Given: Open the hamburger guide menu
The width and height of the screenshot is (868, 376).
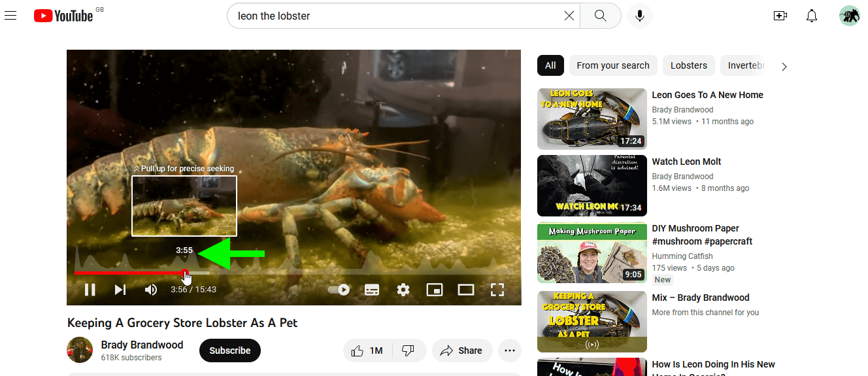Looking at the screenshot, I should [10, 16].
